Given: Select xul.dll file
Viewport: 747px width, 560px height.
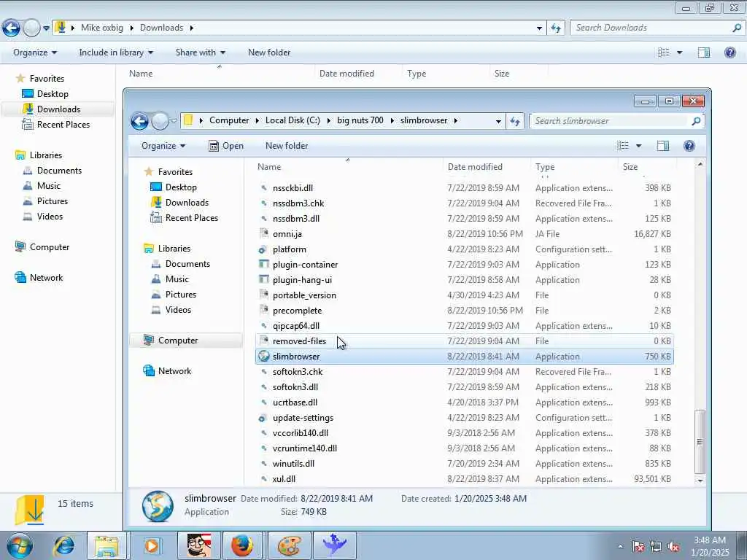Looking at the screenshot, I should 465,479.
